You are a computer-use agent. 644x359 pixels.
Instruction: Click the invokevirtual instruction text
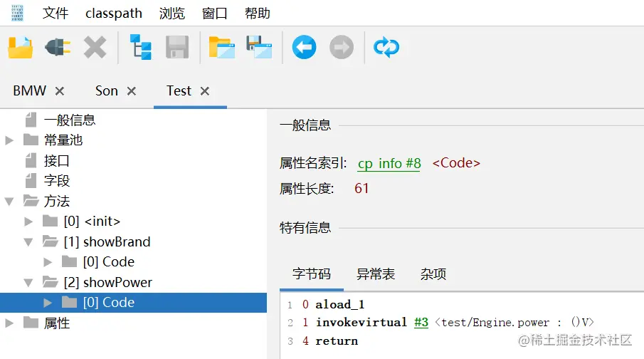tap(361, 322)
